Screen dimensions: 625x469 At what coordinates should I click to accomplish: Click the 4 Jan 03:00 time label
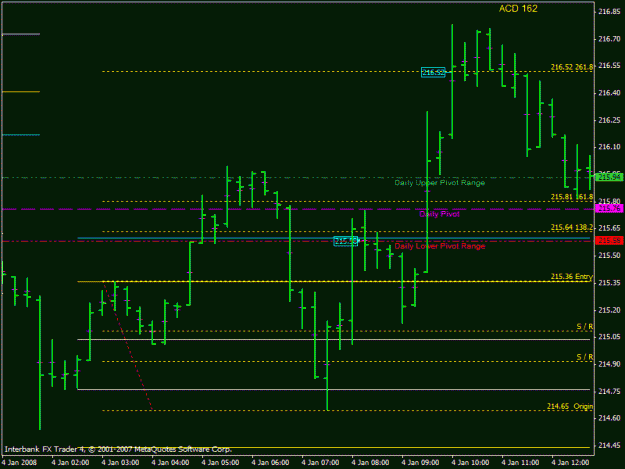[120, 463]
